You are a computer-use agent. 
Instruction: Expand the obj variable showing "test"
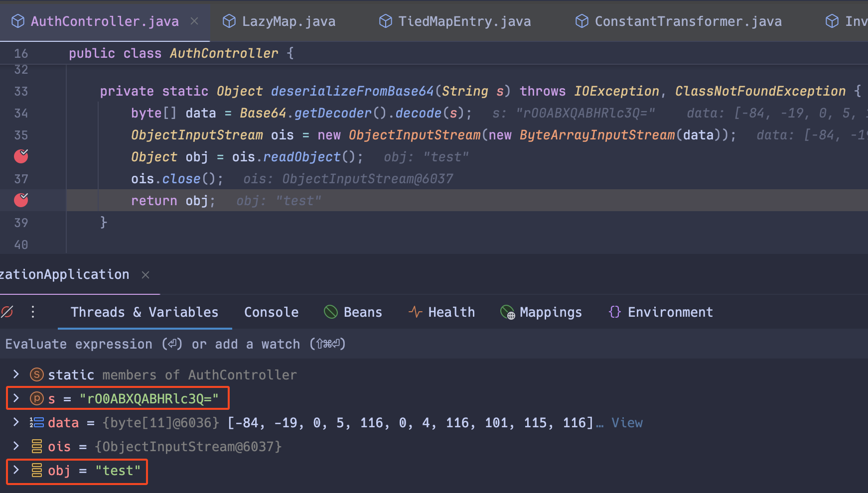point(15,471)
